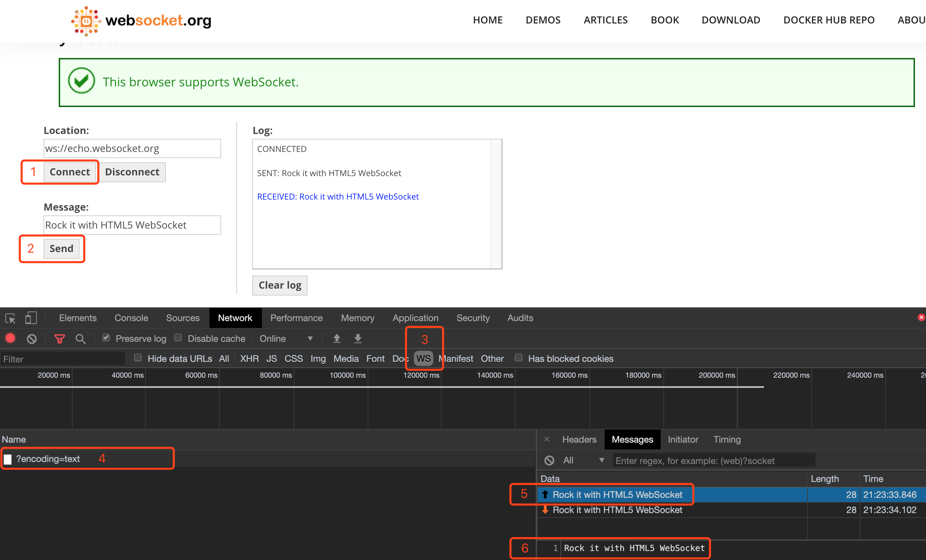
Task: Open the Headers tab in request details
Action: coord(579,439)
